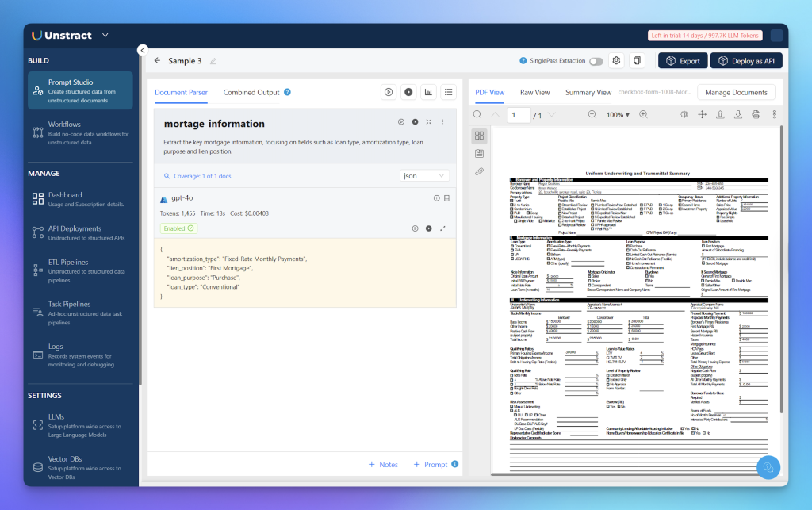
Task: Open the project settings gear icon
Action: (615, 61)
